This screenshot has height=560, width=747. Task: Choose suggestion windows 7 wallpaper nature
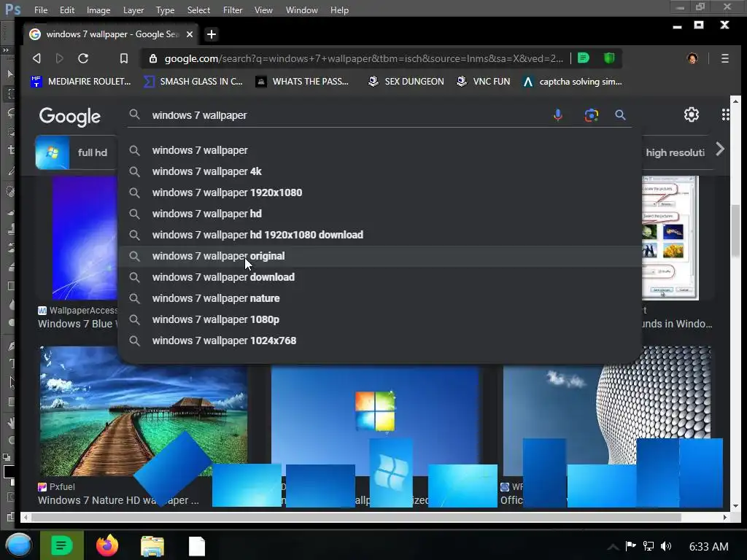(x=379, y=298)
